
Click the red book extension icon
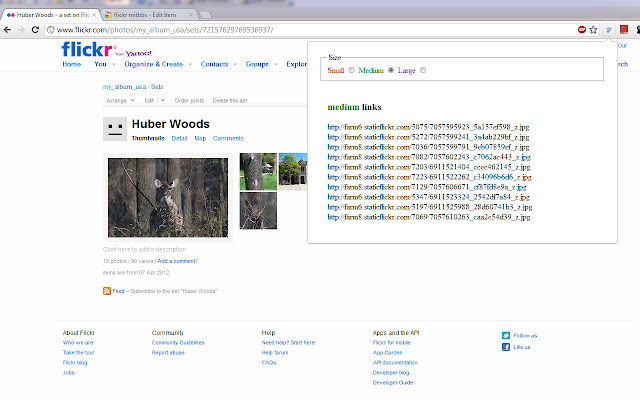(624, 29)
